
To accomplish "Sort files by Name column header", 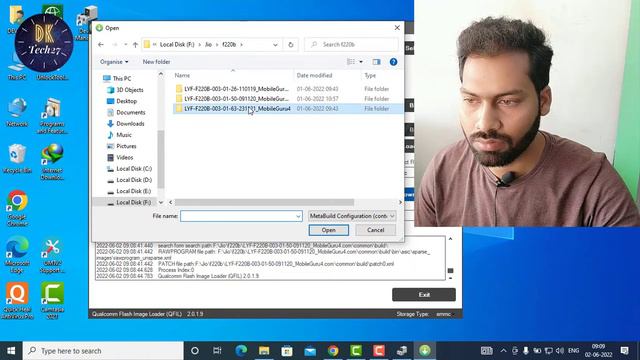I will pyautogui.click(x=182, y=76).
